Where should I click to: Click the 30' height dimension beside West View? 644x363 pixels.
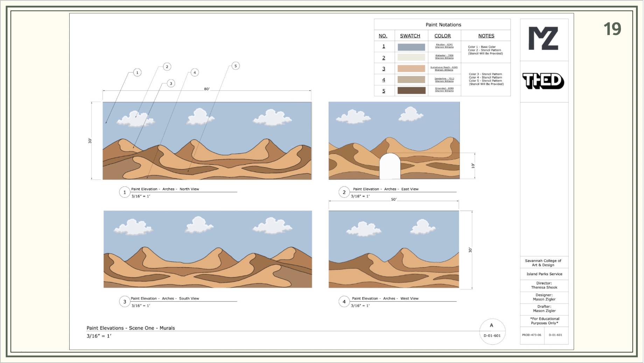point(470,250)
